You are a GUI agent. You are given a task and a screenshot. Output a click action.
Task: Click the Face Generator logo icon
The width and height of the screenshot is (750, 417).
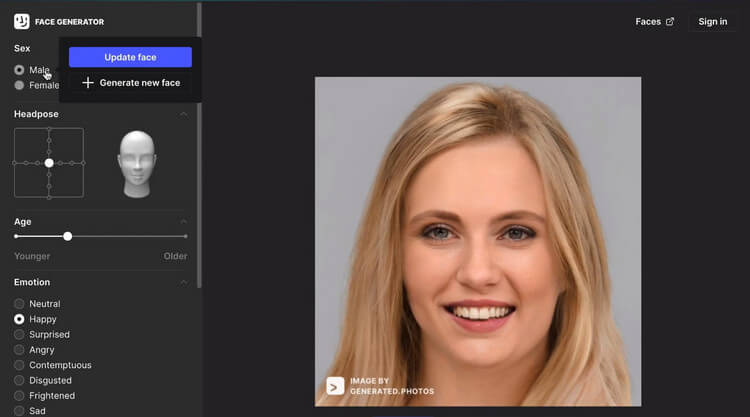(x=22, y=22)
